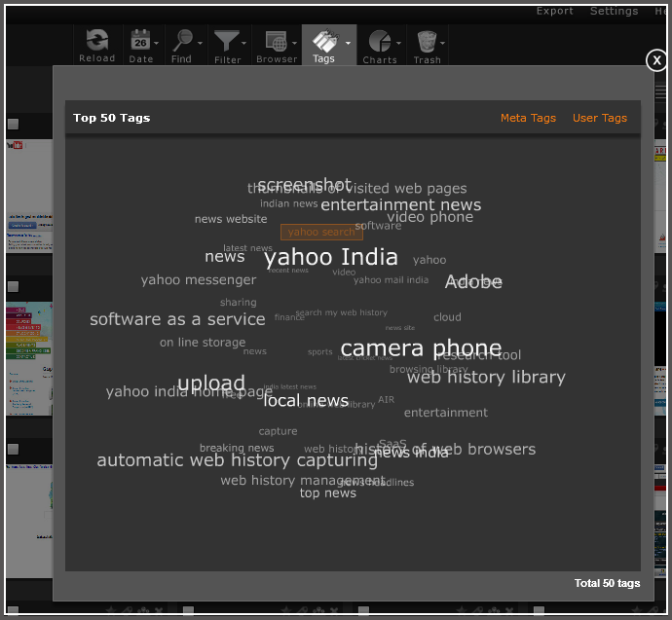672x620 pixels.
Task: Open the Settings menu
Action: coord(614,11)
